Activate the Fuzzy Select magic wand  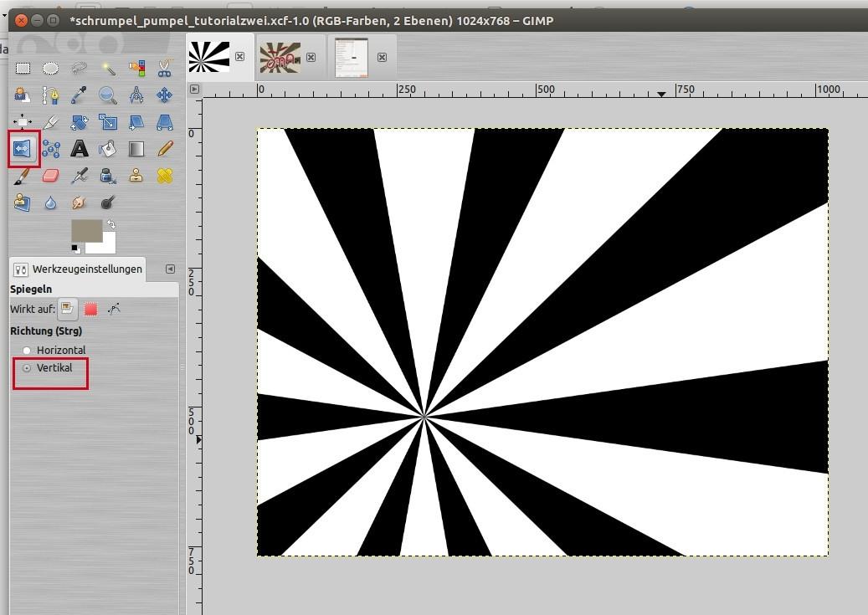tap(108, 68)
